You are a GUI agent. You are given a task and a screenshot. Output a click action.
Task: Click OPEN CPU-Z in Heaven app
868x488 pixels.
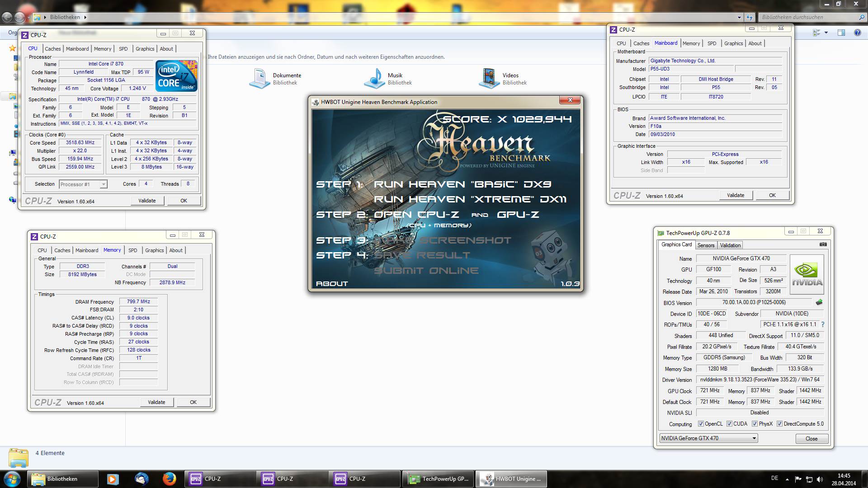(x=416, y=215)
